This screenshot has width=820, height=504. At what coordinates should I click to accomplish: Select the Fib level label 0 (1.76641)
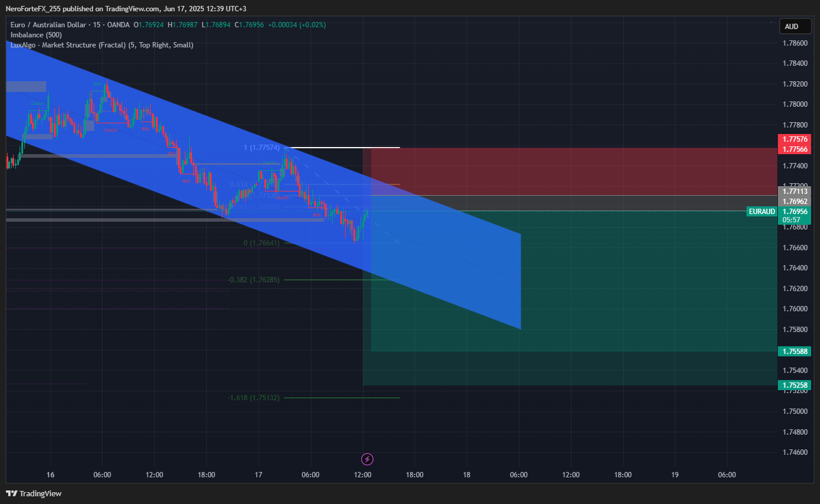263,243
